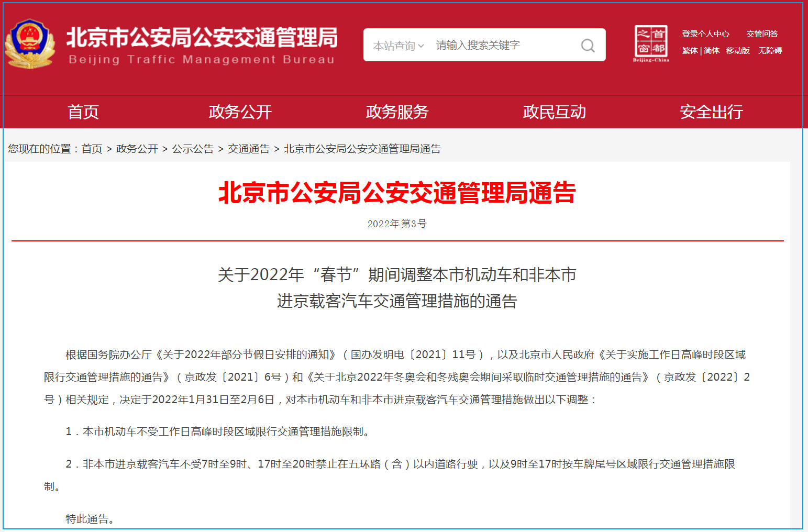
Task: Open the 首都之窗 Beijing-China logo
Action: click(651, 43)
